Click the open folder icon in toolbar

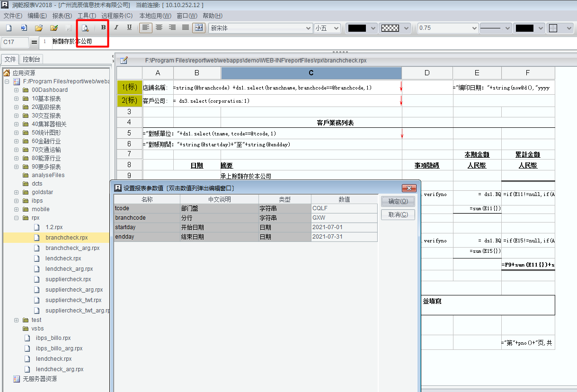39,28
